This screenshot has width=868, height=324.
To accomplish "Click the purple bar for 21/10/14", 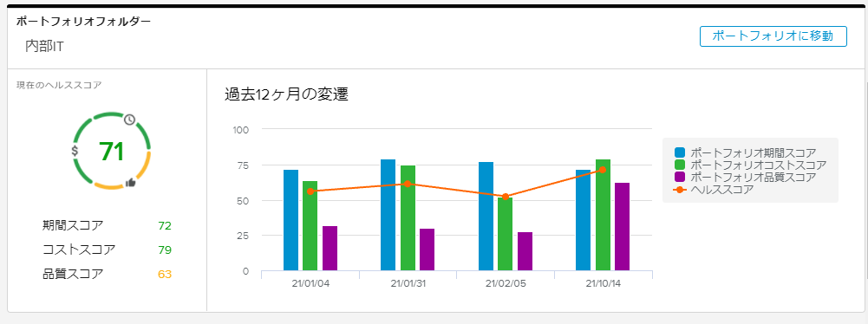I will point(623,227).
